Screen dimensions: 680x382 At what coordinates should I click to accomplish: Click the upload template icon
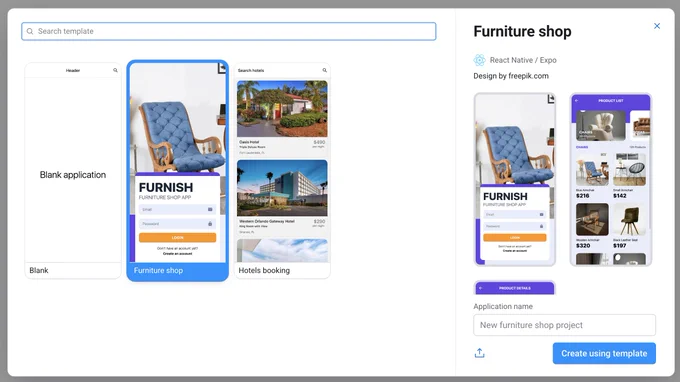pos(479,353)
